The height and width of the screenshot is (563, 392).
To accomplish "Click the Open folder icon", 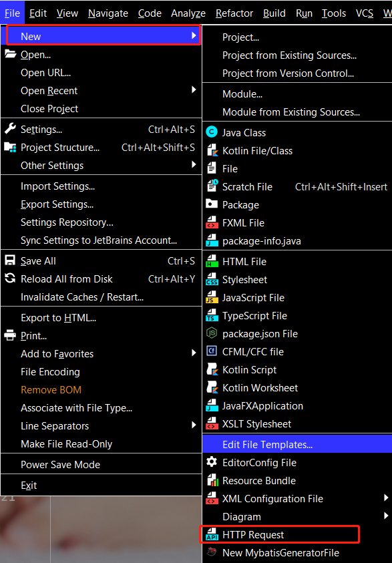I will tap(11, 54).
